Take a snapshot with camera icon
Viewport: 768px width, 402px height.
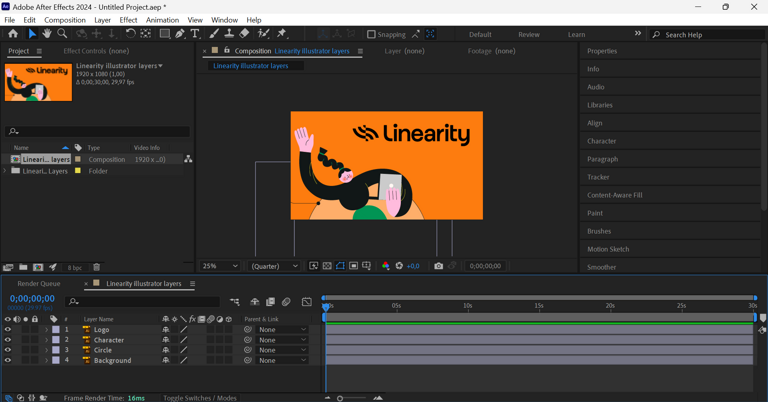(x=438, y=266)
